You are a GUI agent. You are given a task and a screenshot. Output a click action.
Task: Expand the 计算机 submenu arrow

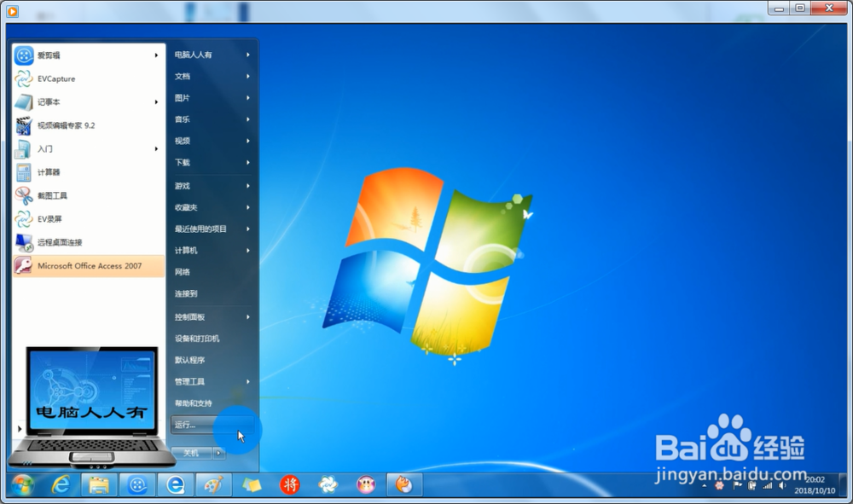point(248,251)
